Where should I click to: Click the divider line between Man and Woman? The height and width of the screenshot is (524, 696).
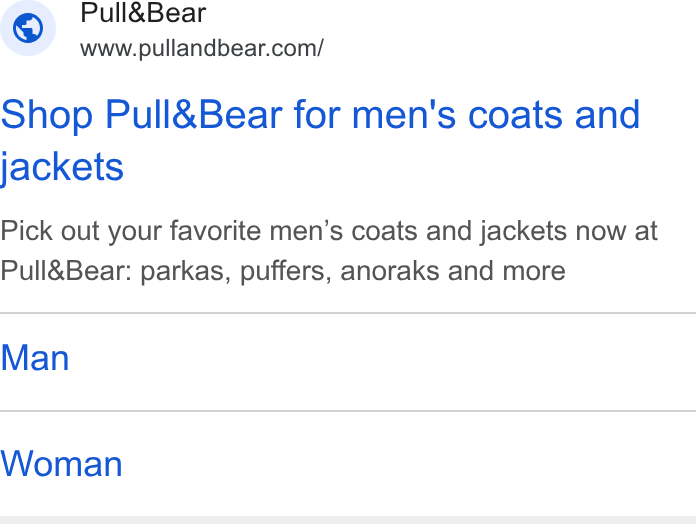tap(348, 411)
